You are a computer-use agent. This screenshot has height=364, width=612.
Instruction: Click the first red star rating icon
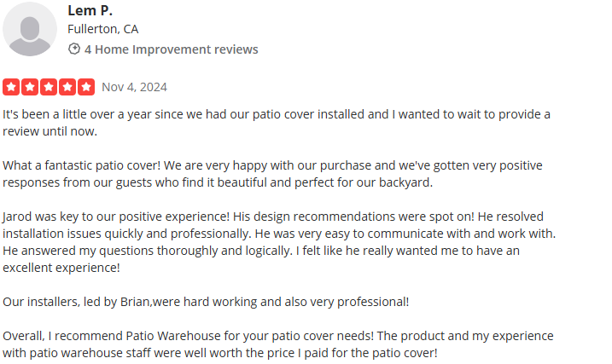(12, 87)
